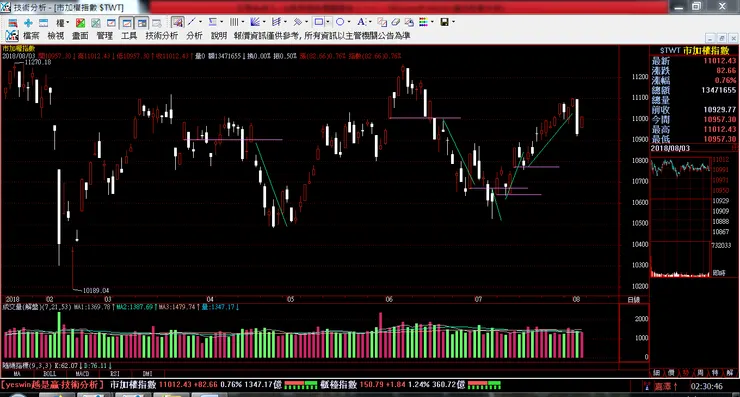
Task: Click the save floppy disk icon
Action: [x=444, y=22]
